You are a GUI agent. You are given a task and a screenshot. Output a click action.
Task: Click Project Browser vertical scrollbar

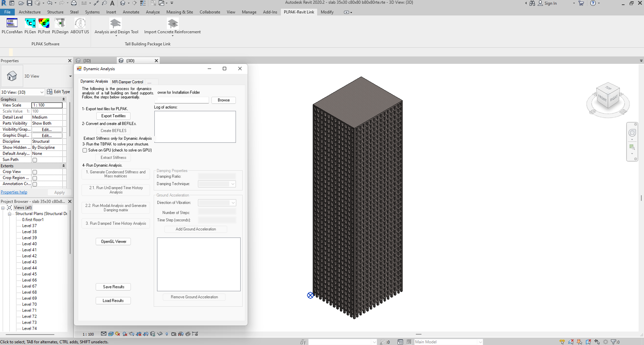coord(70,232)
